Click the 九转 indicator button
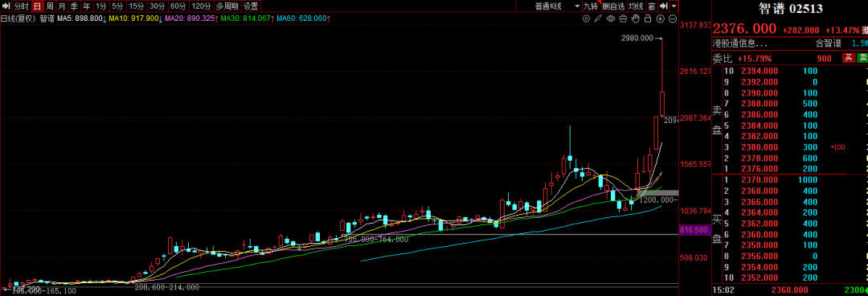This screenshot has width=868, height=296. tap(592, 6)
